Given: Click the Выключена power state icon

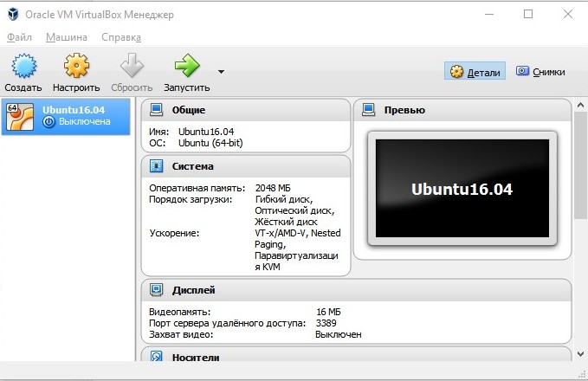Looking at the screenshot, I should [48, 121].
